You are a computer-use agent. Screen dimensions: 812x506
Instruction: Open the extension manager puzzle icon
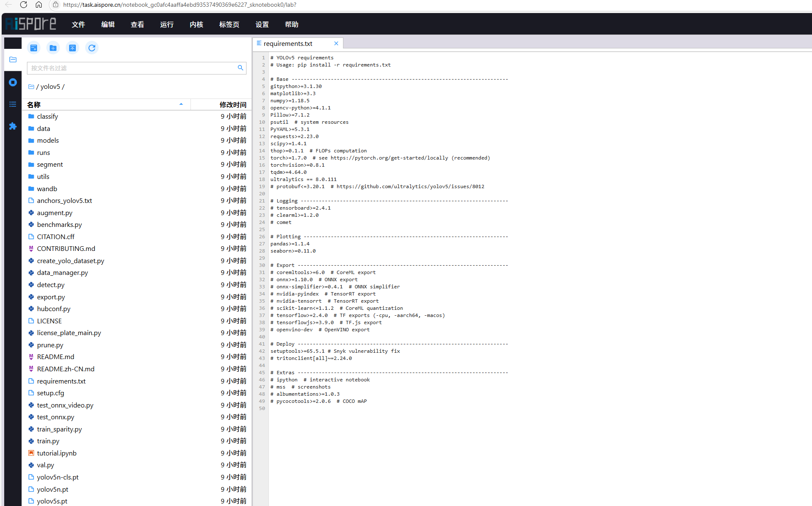(x=13, y=126)
